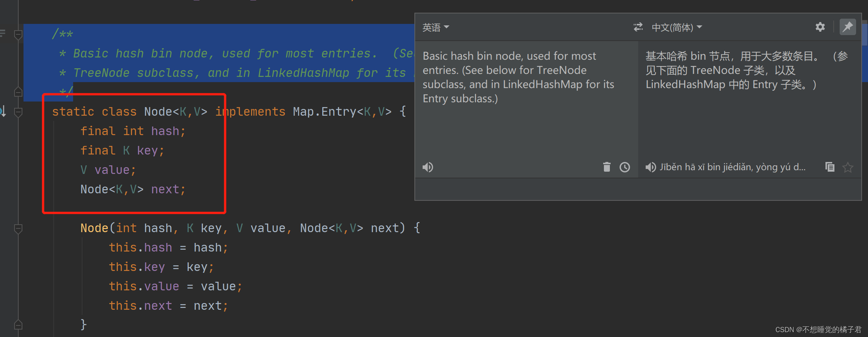Viewport: 868px width, 337px height.
Task: Click 'key' in the 'final K key' line
Action: pyautogui.click(x=147, y=150)
